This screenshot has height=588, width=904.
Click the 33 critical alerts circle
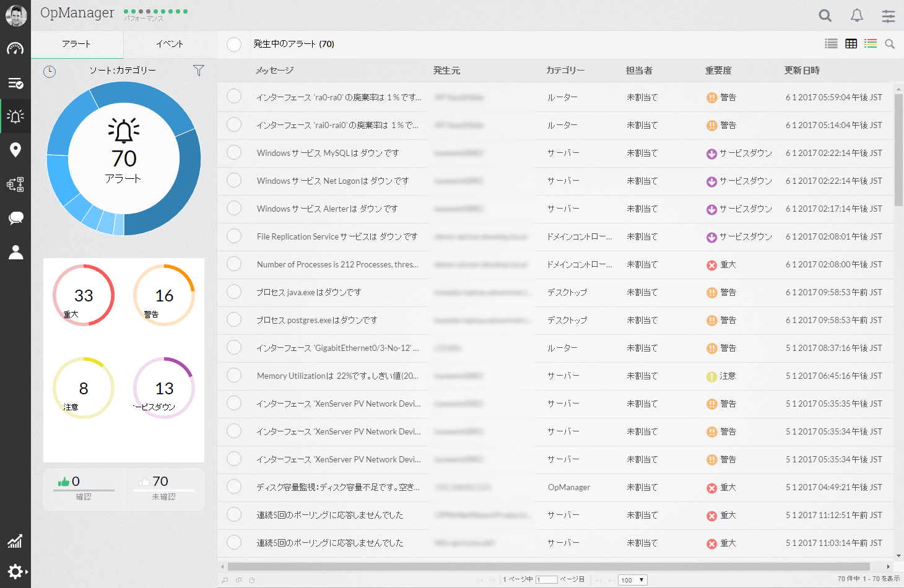click(84, 295)
